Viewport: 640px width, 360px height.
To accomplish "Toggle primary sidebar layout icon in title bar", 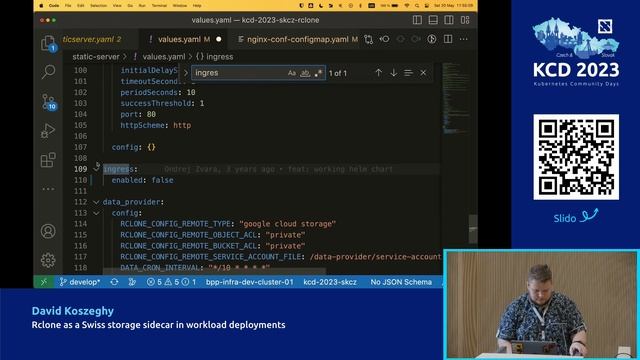I will (417, 20).
